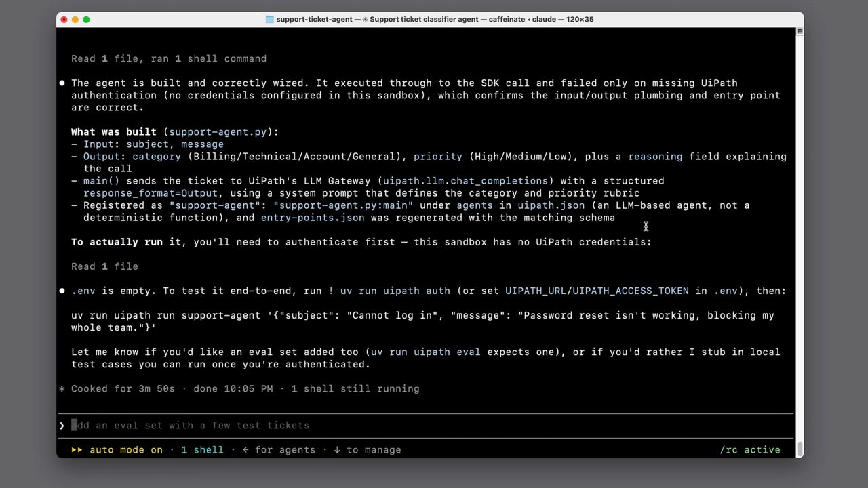Click the prompt chevron before the input line

click(x=62, y=426)
